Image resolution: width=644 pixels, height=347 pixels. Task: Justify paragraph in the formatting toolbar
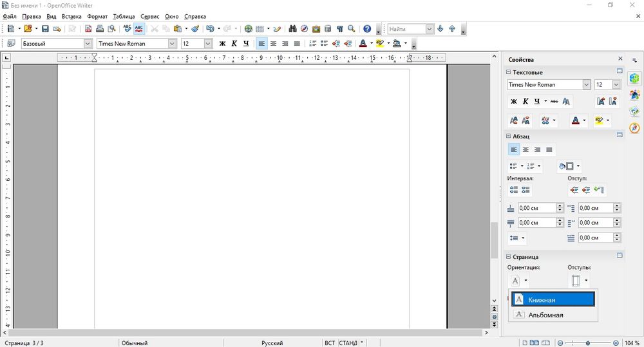point(297,44)
